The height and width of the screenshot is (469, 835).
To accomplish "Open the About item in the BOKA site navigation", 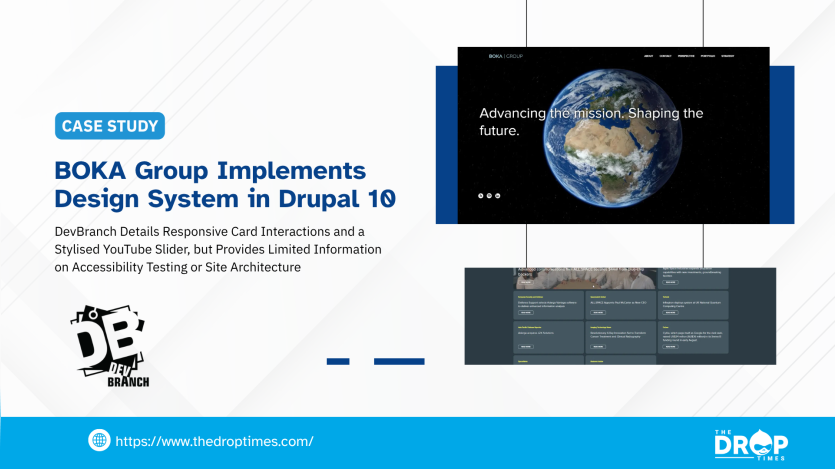I will click(x=649, y=56).
